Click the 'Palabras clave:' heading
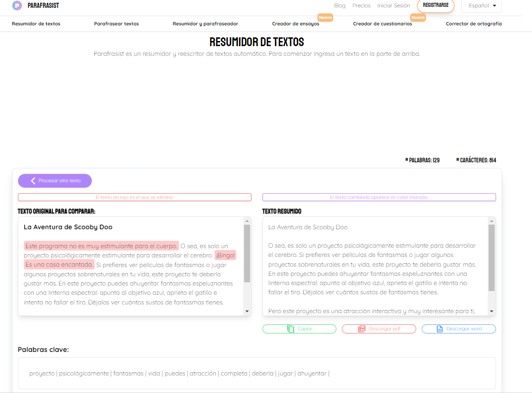 [x=43, y=350]
